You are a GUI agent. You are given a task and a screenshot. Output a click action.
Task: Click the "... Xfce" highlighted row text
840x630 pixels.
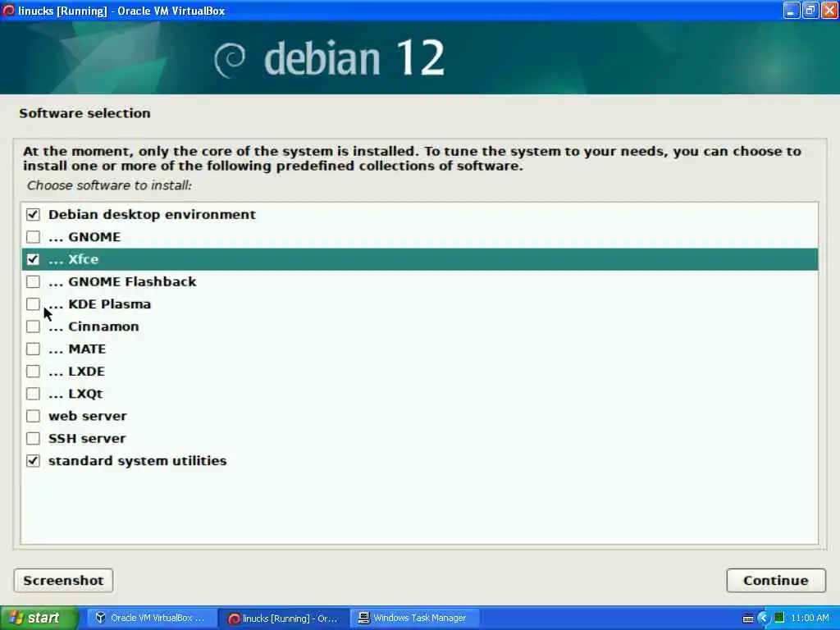pyautogui.click(x=73, y=259)
